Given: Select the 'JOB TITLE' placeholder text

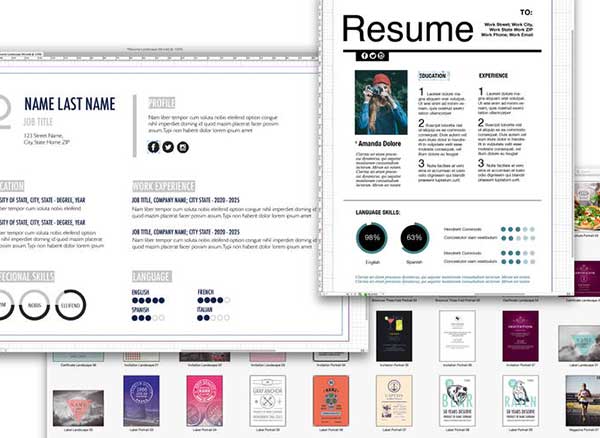Looking at the screenshot, I should click(38, 122).
